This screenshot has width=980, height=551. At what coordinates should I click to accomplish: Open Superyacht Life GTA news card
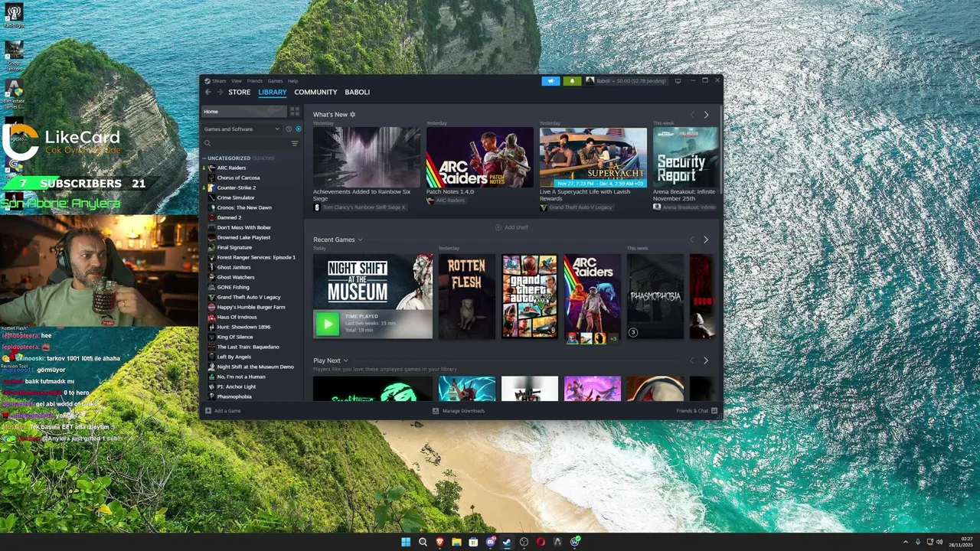point(593,157)
